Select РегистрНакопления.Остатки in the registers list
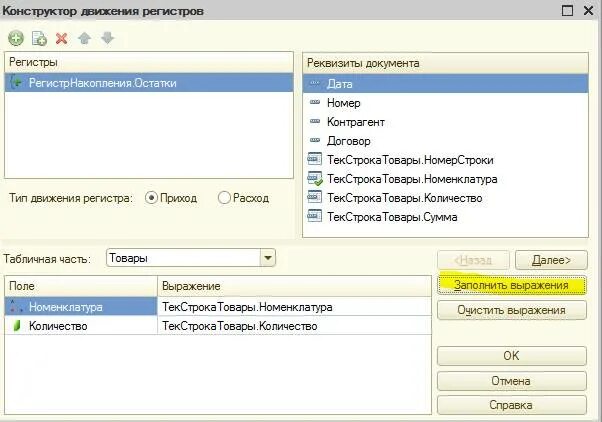Image resolution: width=602 pixels, height=422 pixels. click(x=149, y=83)
